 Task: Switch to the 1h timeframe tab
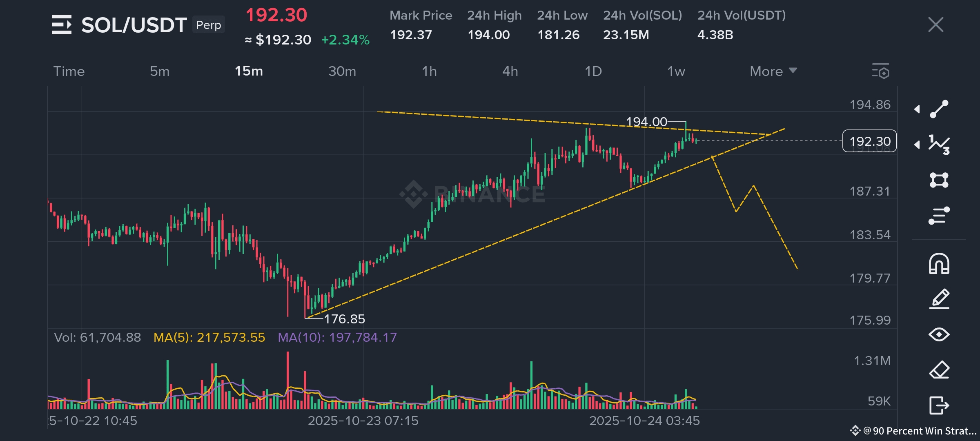[429, 71]
